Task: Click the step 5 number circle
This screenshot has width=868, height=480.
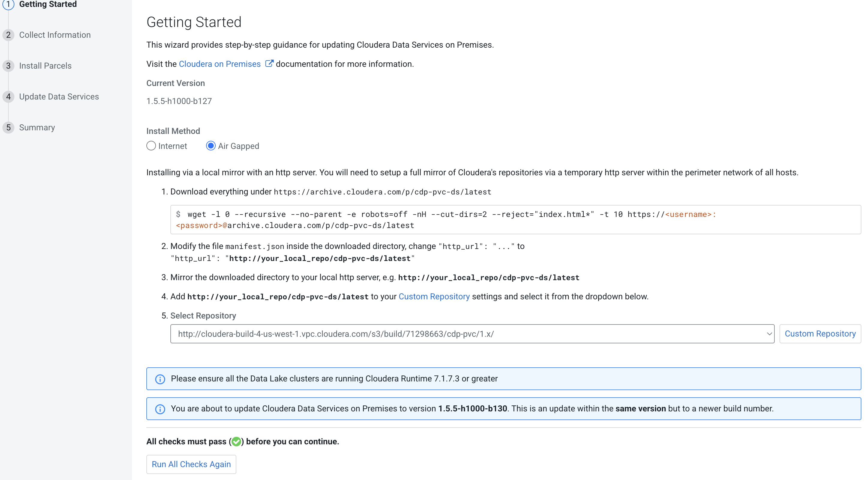Action: 8,128
